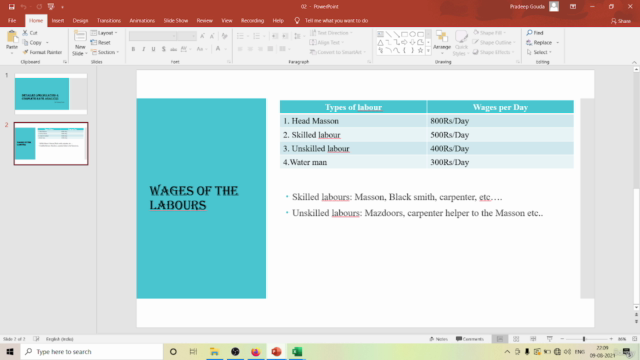Toggle the Notes pane in status bar
This screenshot has height=360, width=640.
point(439,339)
